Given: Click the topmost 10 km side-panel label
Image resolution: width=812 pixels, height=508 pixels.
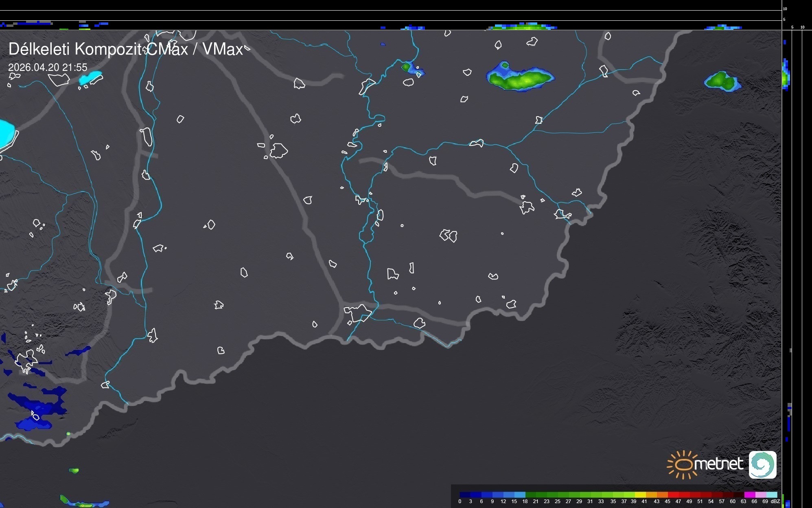Looking at the screenshot, I should (x=785, y=9).
